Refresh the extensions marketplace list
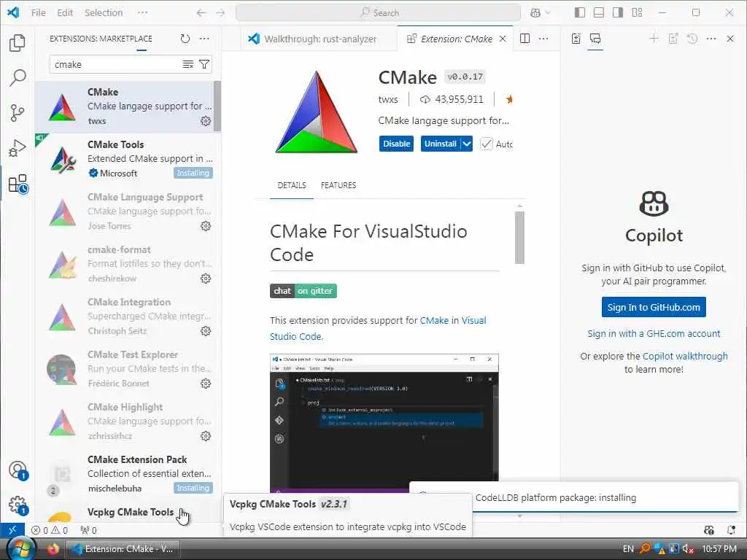 click(185, 39)
